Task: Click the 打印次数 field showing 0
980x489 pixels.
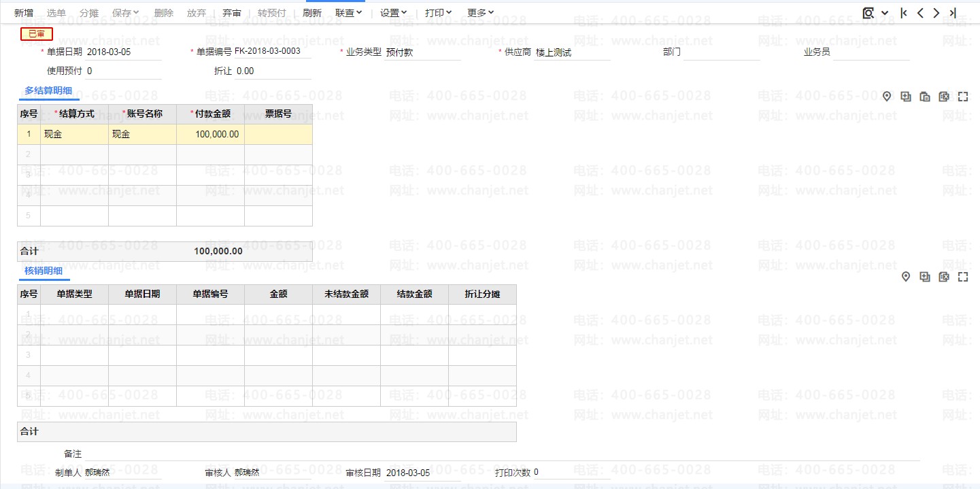Action: click(572, 473)
